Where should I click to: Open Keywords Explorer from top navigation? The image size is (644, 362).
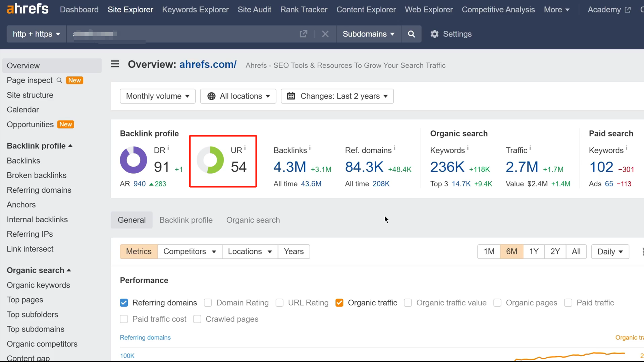click(195, 9)
